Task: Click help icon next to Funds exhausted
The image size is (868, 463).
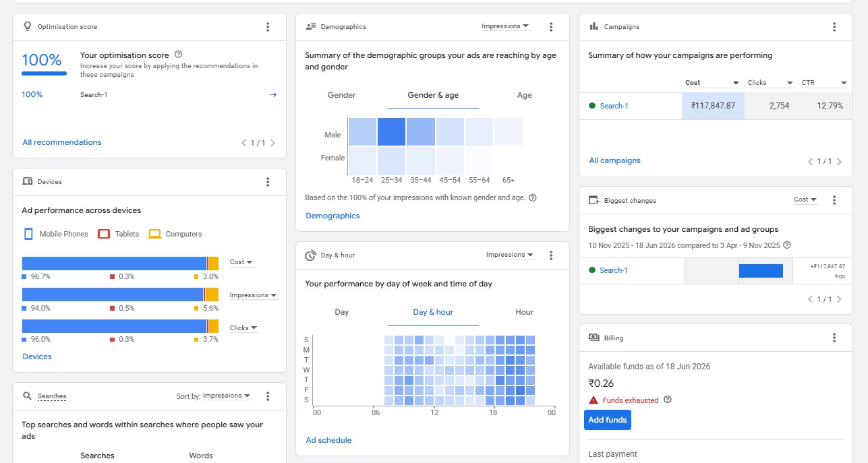Action: 668,400
